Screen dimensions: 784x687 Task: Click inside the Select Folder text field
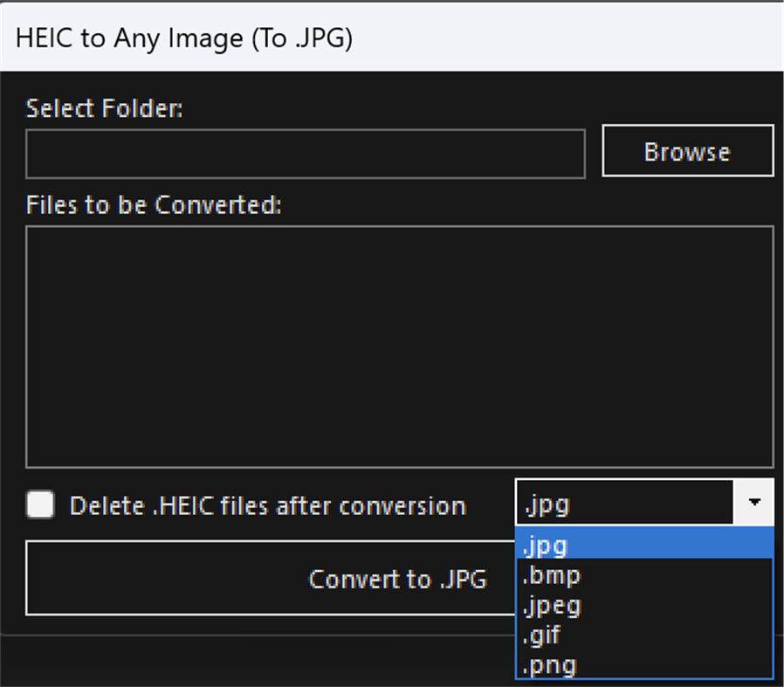click(306, 154)
